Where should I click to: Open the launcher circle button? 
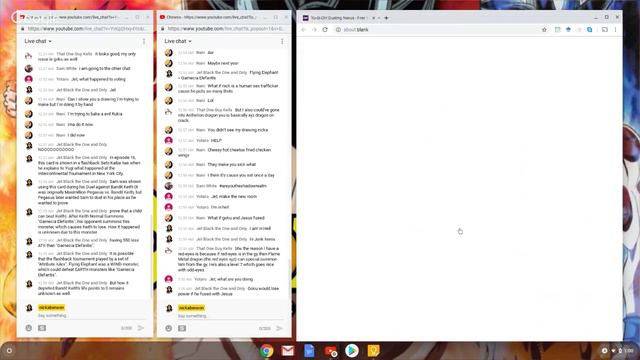click(x=9, y=351)
